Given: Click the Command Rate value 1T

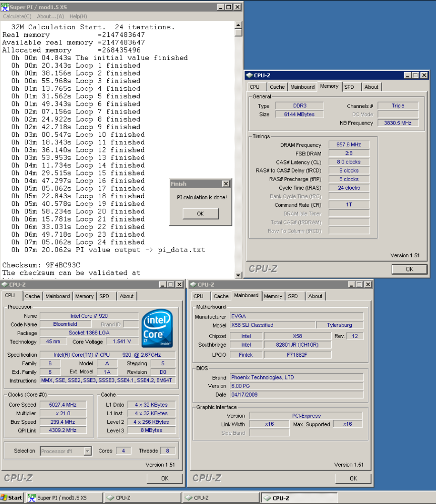Looking at the screenshot, I should [349, 205].
